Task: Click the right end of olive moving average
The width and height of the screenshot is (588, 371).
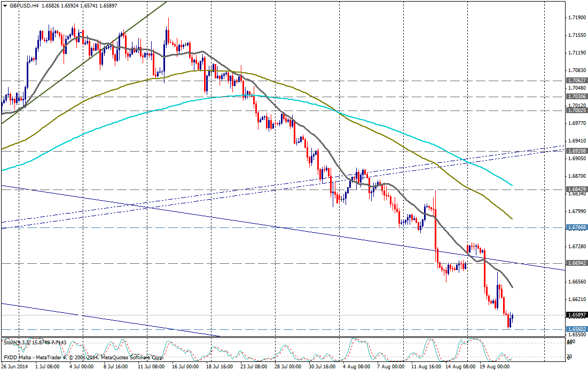Action: pos(512,218)
